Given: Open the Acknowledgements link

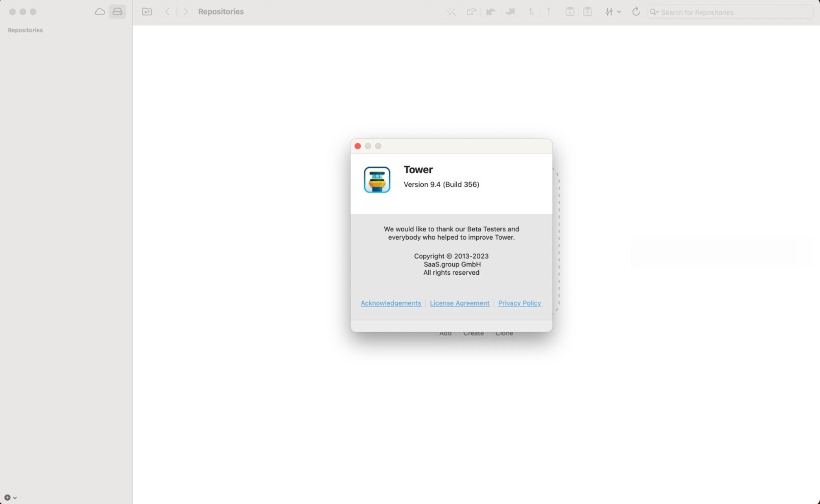Looking at the screenshot, I should 391,303.
